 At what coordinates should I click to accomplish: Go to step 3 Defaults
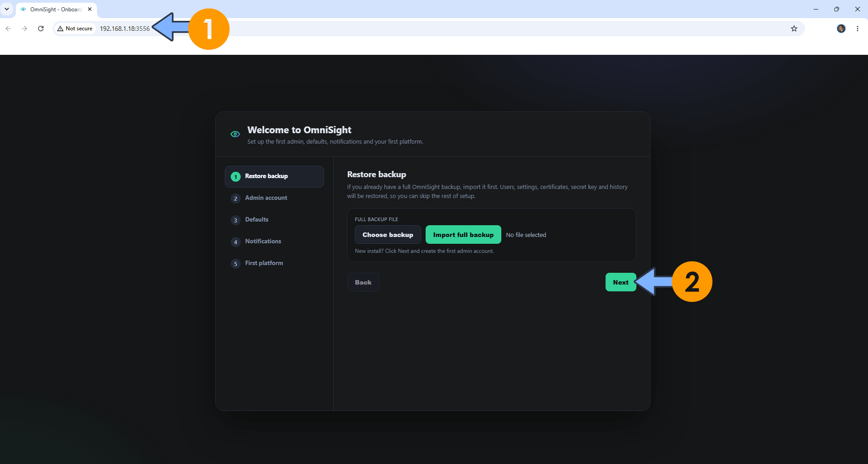(x=274, y=220)
